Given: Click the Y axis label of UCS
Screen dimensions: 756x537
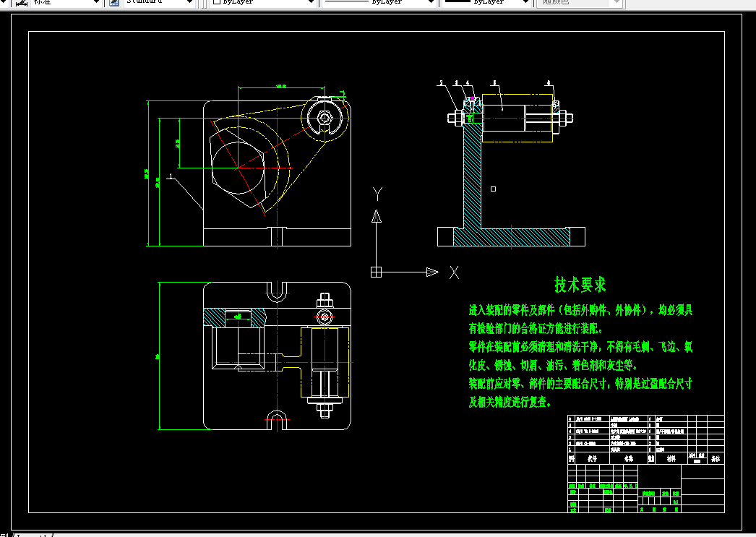Looking at the screenshot, I should click(x=377, y=194).
